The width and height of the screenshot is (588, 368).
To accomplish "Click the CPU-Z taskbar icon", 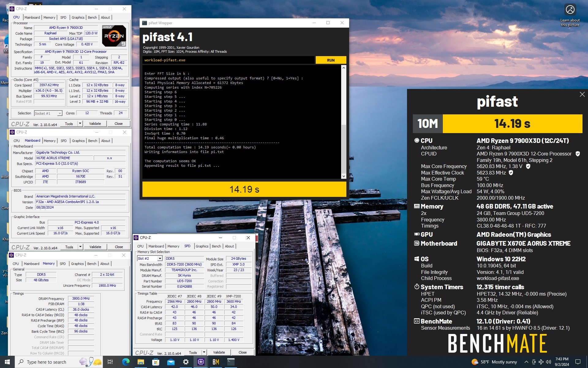I will coord(201,362).
